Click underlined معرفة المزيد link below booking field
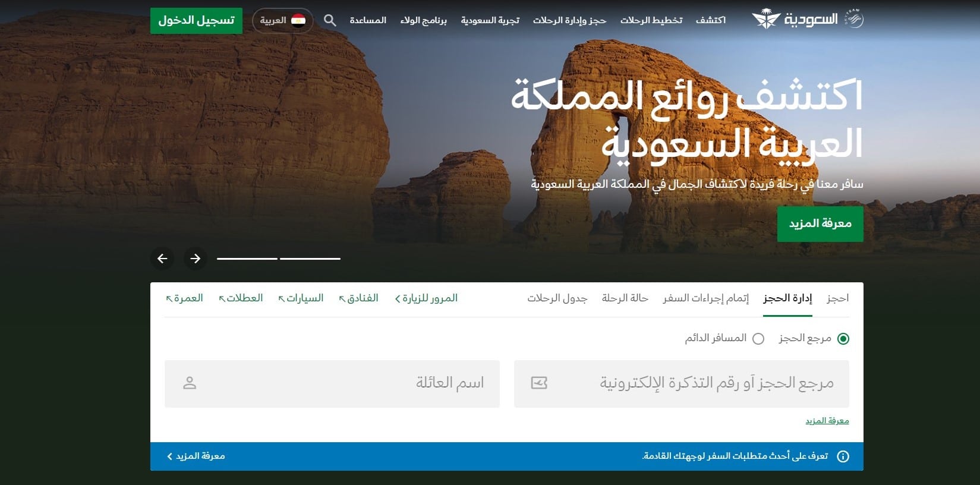Viewport: 980px width, 485px height. pos(827,421)
